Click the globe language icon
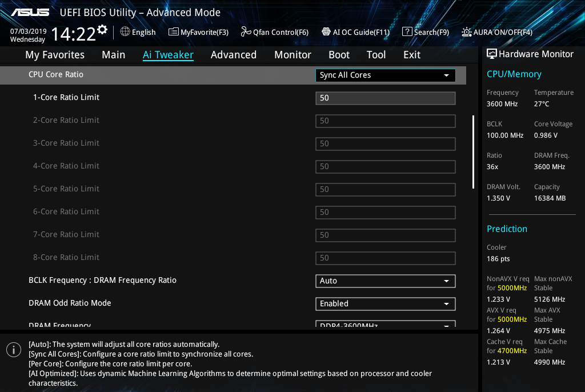The image size is (585, 392). point(125,32)
